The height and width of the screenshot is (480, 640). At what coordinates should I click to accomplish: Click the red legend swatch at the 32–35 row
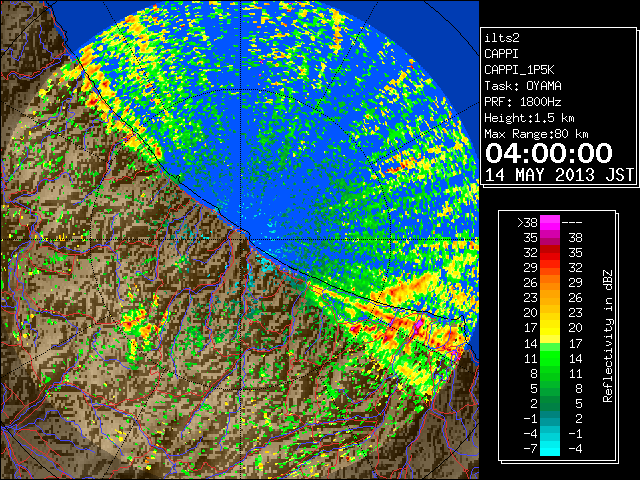tap(550, 253)
